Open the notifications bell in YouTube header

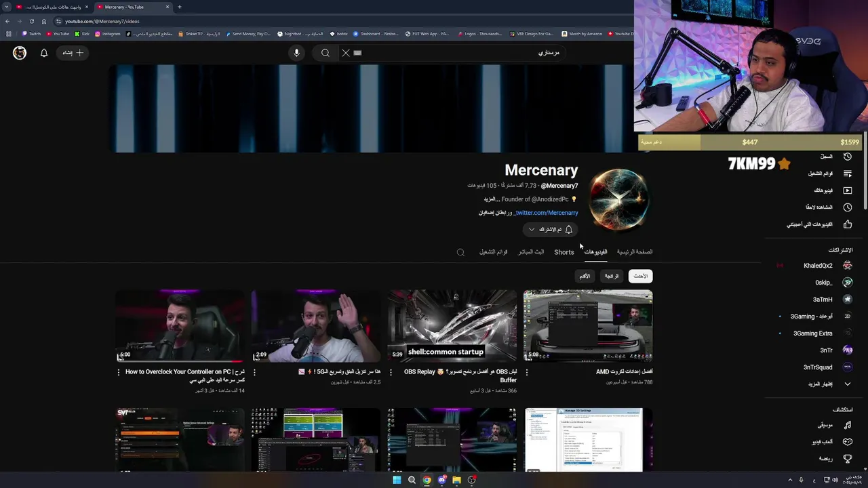click(44, 53)
